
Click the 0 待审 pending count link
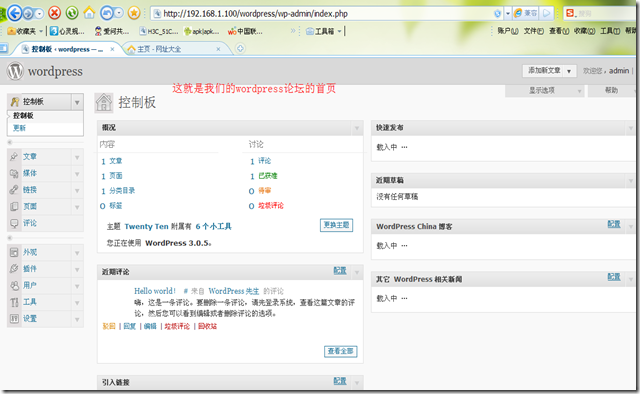pyautogui.click(x=260, y=191)
